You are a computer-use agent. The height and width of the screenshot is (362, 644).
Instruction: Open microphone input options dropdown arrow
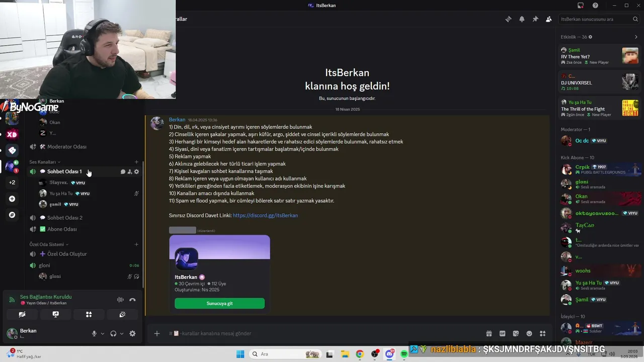click(x=103, y=333)
